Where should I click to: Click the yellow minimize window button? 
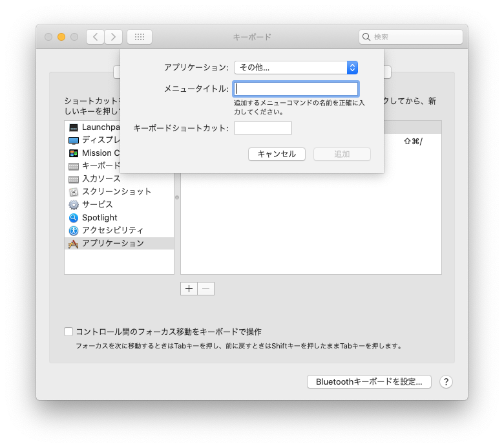(x=61, y=37)
